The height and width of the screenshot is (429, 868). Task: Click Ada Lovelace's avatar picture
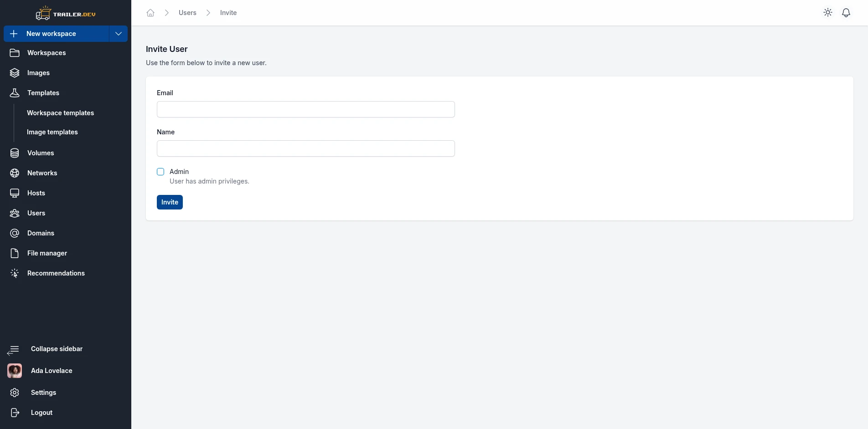point(15,371)
